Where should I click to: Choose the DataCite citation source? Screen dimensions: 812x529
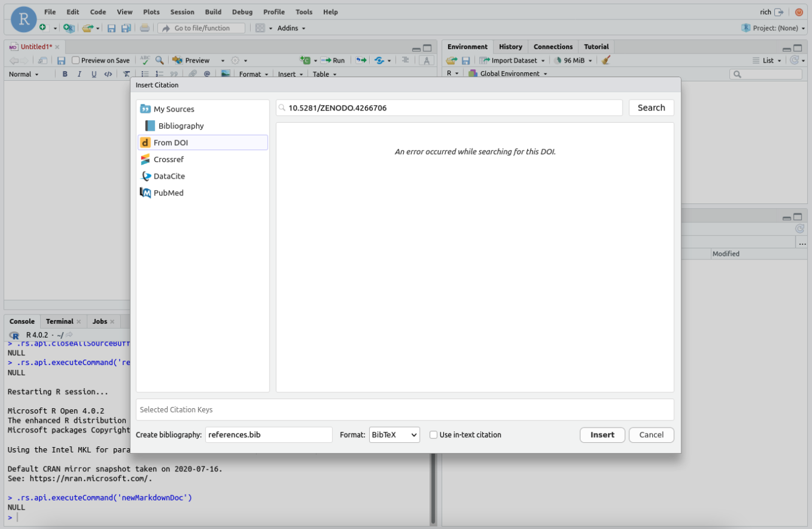point(169,176)
